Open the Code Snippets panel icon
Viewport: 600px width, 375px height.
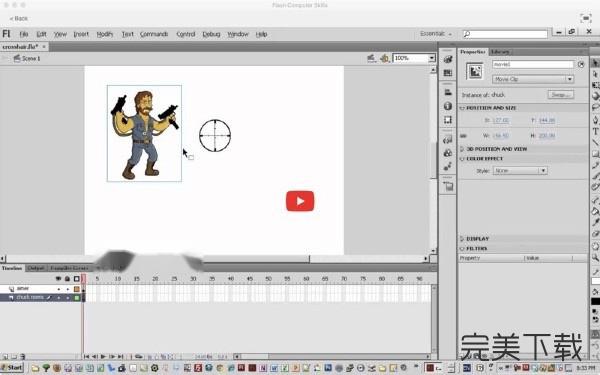448,140
